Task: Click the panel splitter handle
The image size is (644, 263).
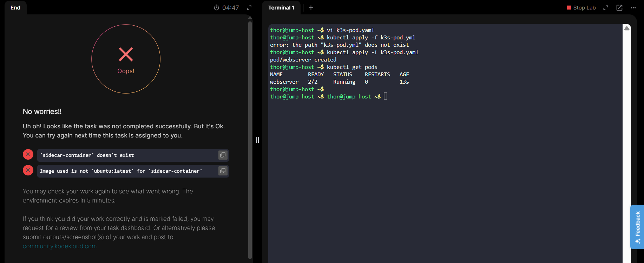Action: (257, 140)
